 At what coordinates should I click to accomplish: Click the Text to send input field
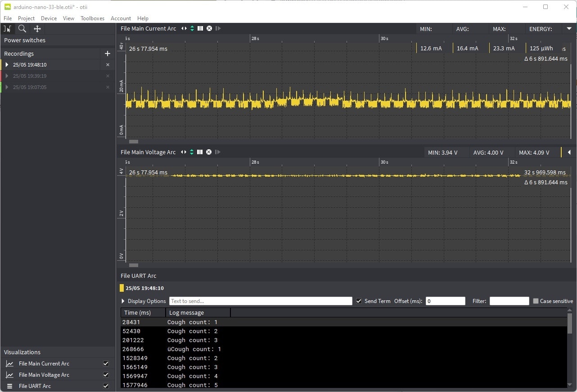(x=261, y=301)
